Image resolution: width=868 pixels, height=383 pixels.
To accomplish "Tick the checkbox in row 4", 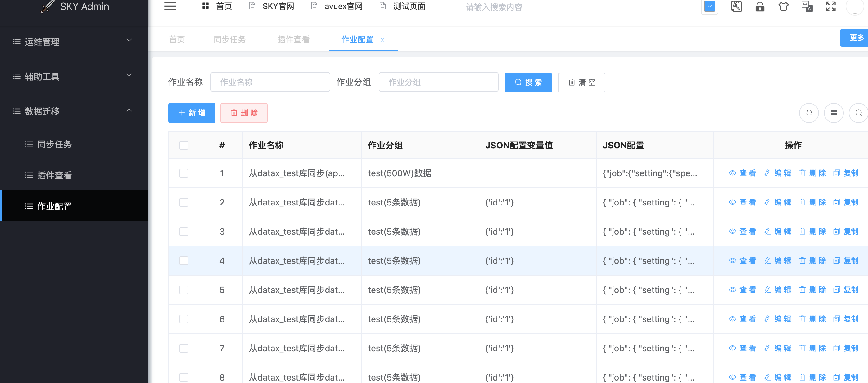I will [x=184, y=261].
